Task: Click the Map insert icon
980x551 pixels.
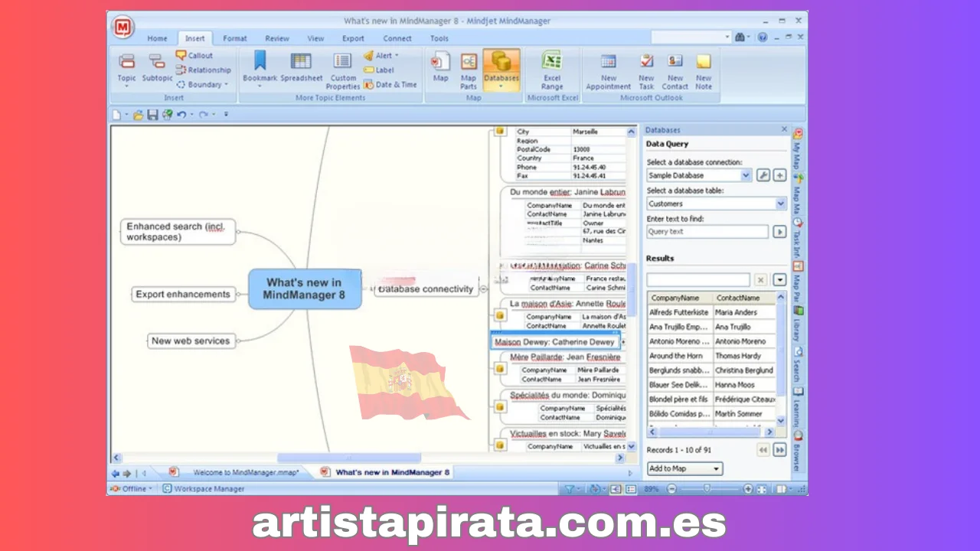Action: pos(440,67)
